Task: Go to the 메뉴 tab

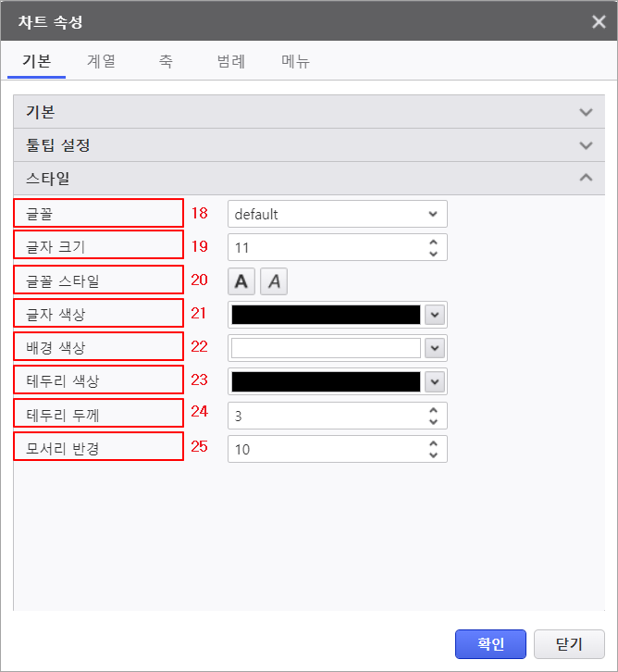Action: point(295,62)
